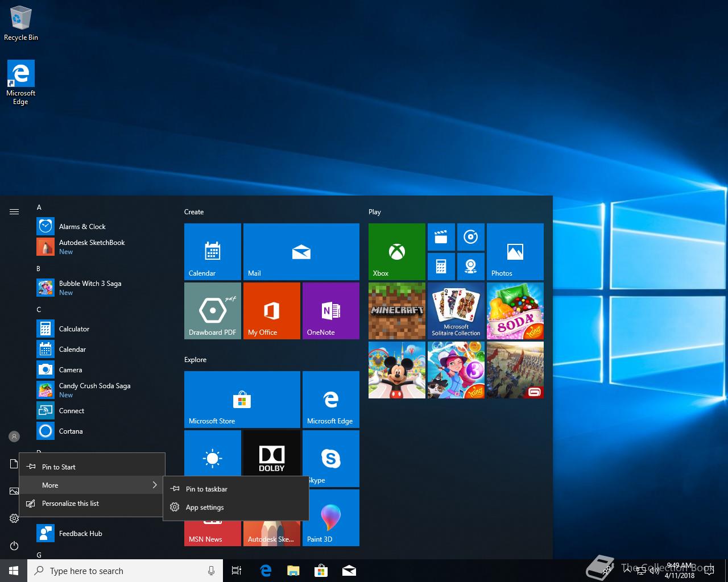Focus the Type here to search box
The height and width of the screenshot is (582, 728).
[x=125, y=571]
